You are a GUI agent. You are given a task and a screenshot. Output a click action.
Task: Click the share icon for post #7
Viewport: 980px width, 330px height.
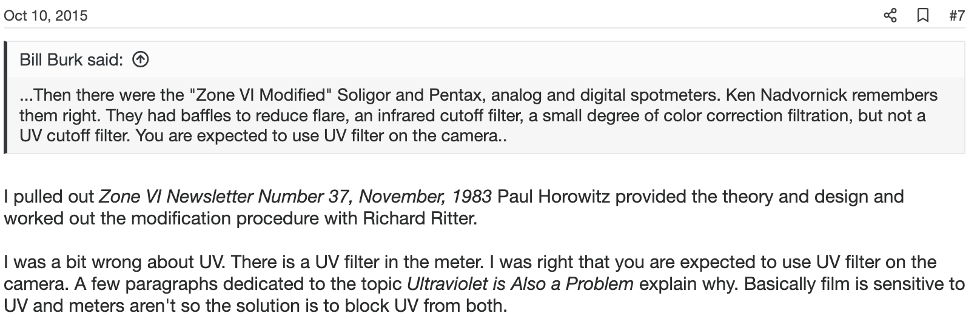890,15
